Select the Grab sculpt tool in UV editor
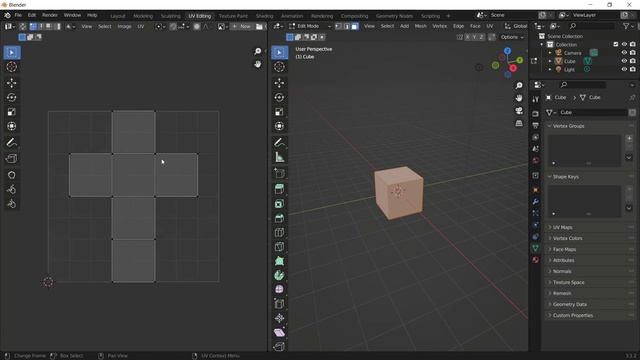Viewport: 640px width, 360px height. [x=11, y=175]
